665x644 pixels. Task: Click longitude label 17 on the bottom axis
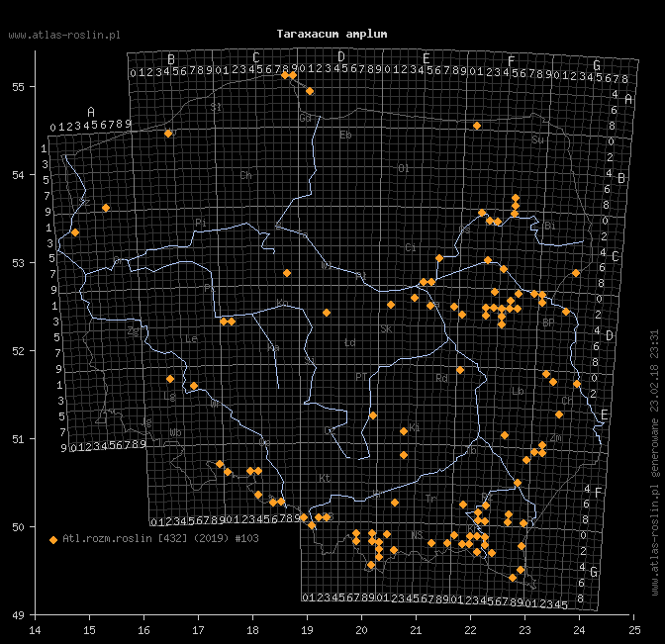click(199, 630)
